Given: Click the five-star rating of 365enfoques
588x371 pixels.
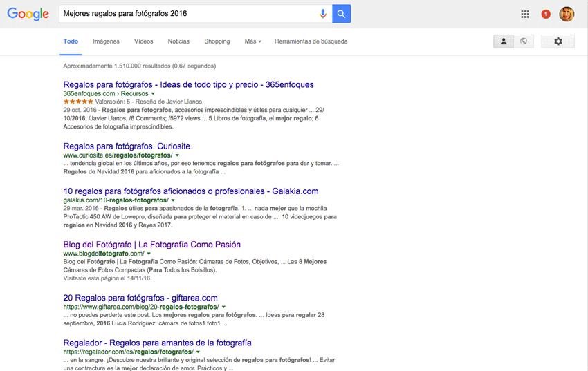Looking at the screenshot, I should point(78,102).
